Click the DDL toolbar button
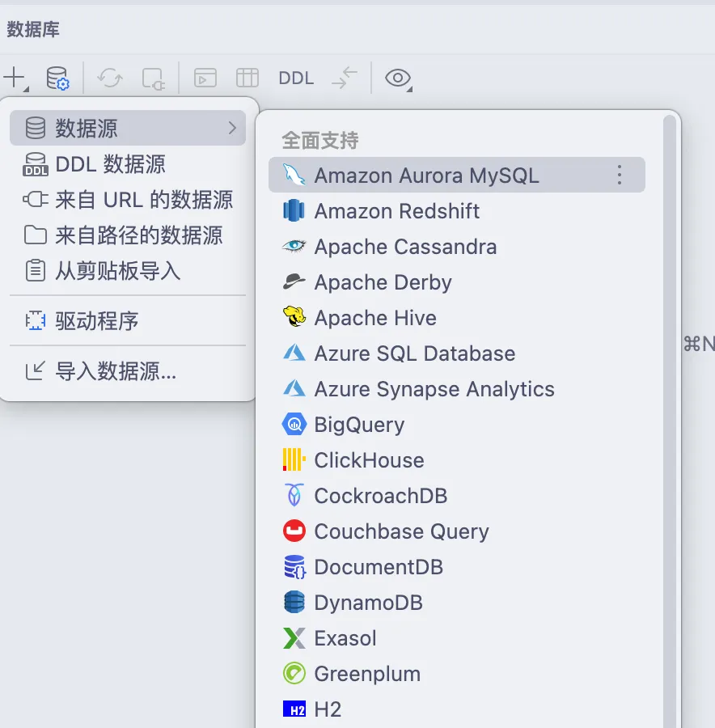 click(296, 78)
